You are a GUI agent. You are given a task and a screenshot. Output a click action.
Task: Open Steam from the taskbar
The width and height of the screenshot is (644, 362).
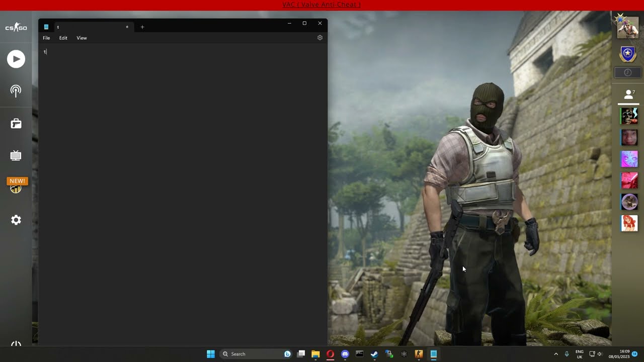374,354
